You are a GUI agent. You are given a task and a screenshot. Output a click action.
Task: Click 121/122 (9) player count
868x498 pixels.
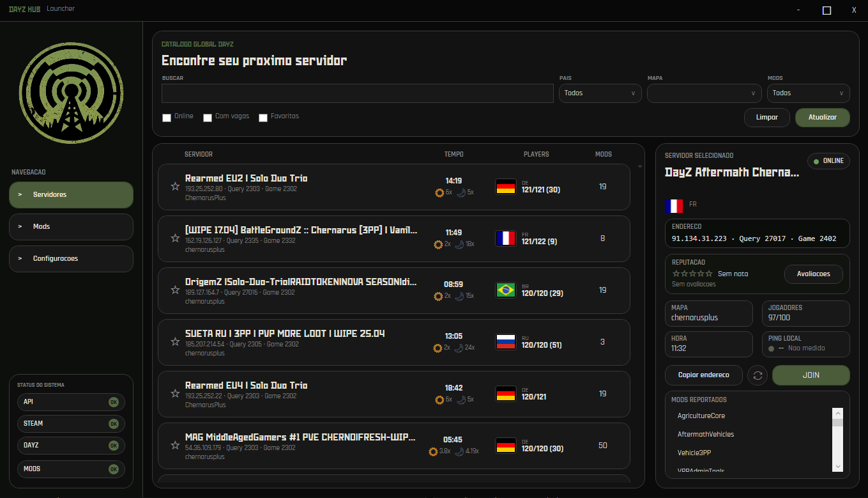[540, 242]
